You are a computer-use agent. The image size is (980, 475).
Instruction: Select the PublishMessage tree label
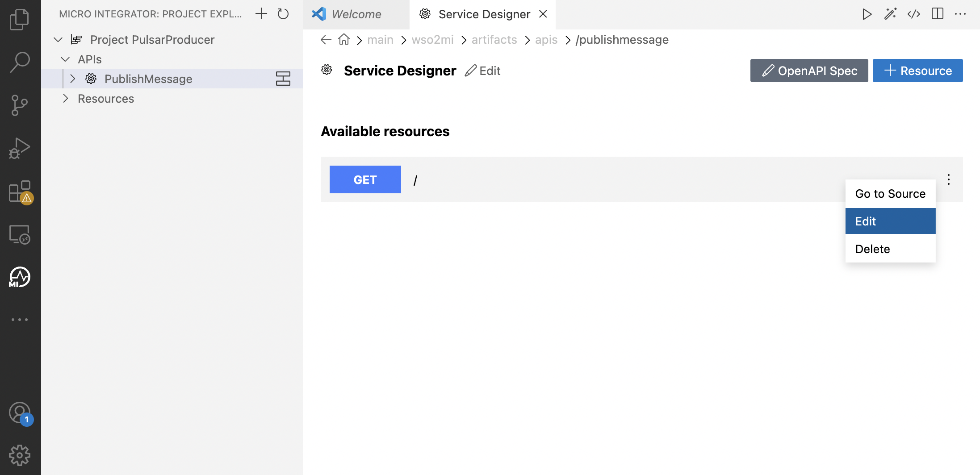click(x=148, y=79)
